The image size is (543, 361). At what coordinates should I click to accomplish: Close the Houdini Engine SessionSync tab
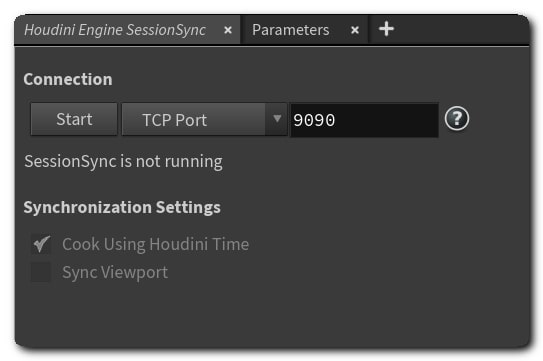[x=228, y=30]
